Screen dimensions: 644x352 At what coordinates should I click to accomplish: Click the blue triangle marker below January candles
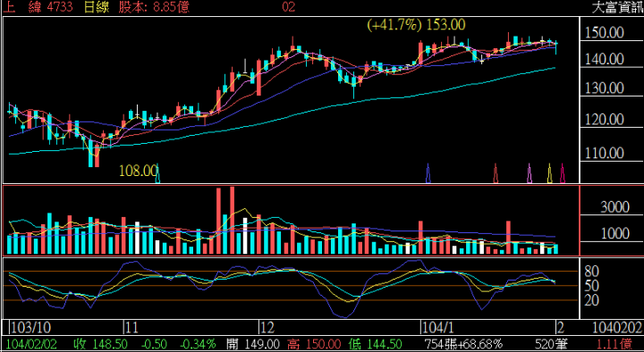pos(428,173)
